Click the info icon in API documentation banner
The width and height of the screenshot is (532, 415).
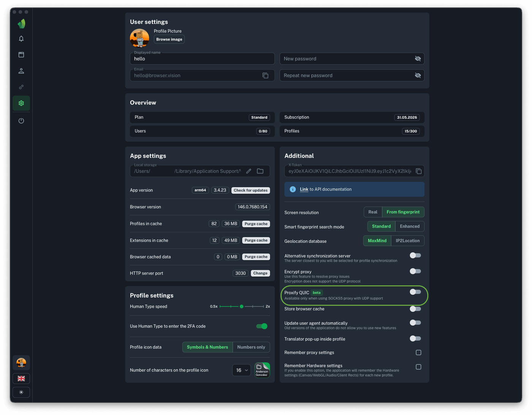[x=293, y=189]
